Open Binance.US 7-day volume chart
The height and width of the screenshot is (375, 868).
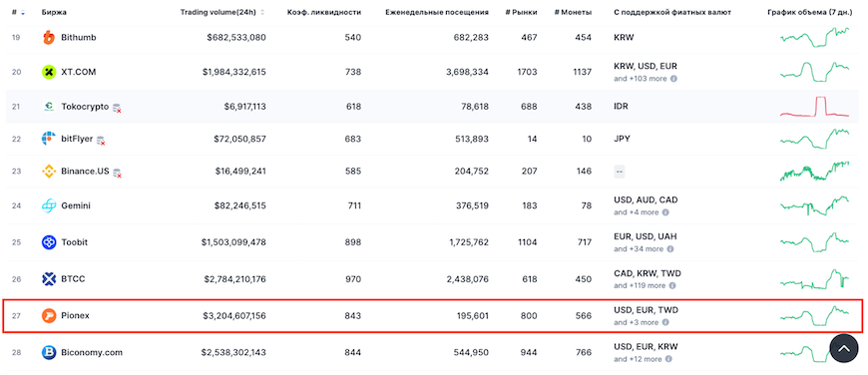814,172
